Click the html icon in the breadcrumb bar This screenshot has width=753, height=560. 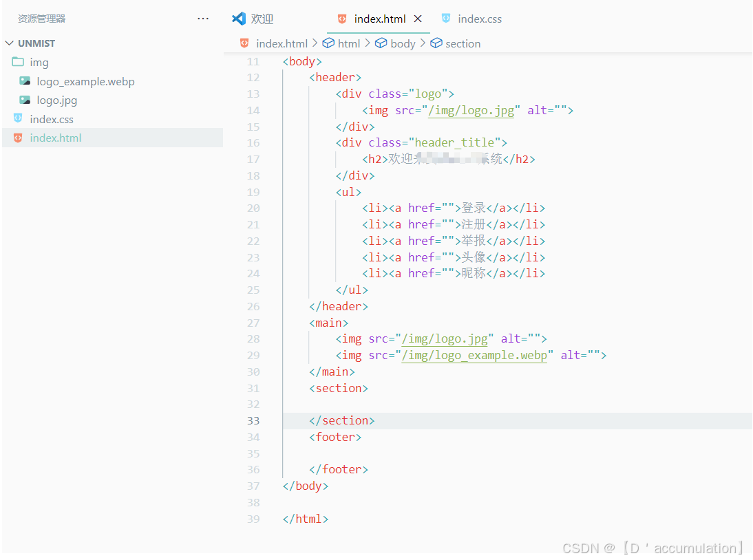coord(329,43)
